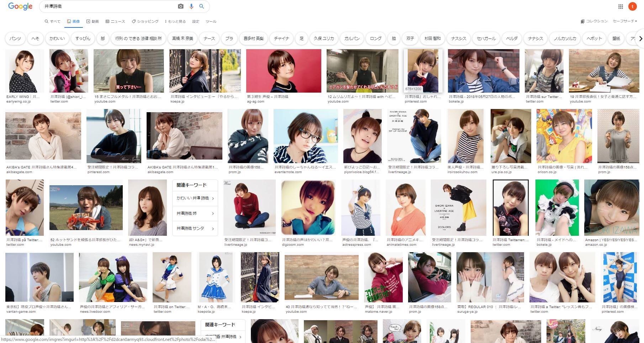Open 設定 settings link
This screenshot has width=644, height=343.
196,21
